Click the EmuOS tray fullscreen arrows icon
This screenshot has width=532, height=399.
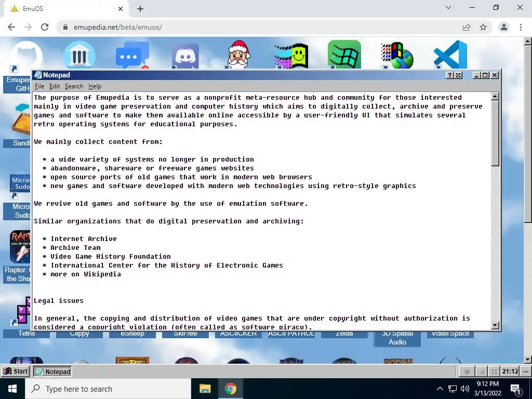click(495, 372)
